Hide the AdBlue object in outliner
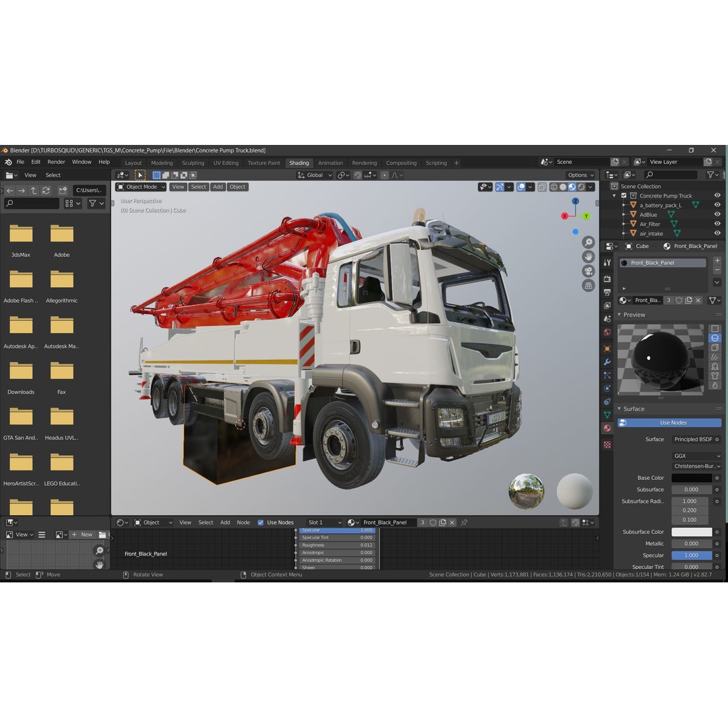Image resolution: width=728 pixels, height=728 pixels. pos(717,214)
